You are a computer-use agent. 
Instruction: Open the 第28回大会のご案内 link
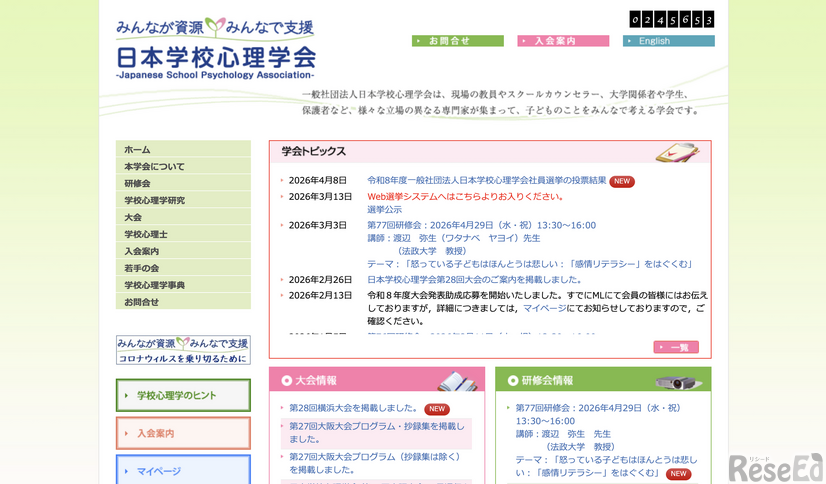pyautogui.click(x=475, y=280)
